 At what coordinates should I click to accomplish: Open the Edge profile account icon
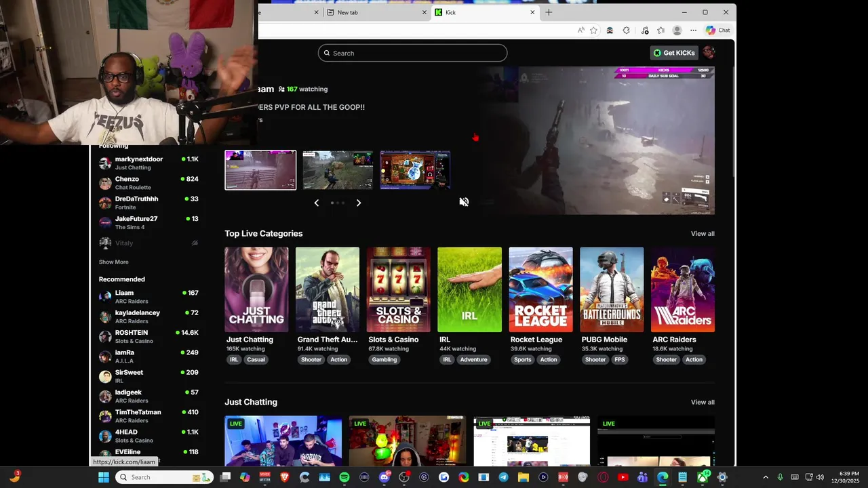[x=677, y=30]
